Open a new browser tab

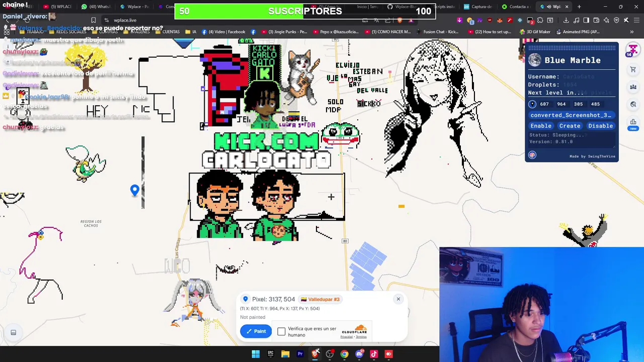click(579, 7)
